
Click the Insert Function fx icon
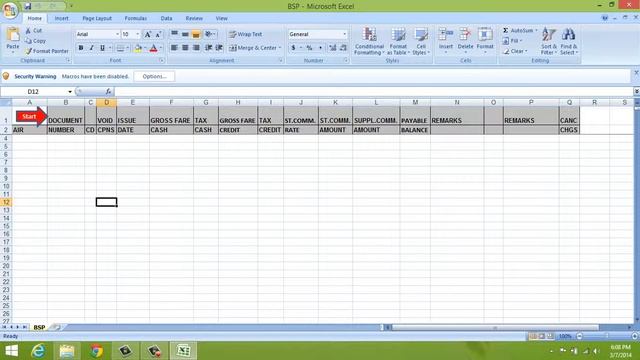[108, 91]
